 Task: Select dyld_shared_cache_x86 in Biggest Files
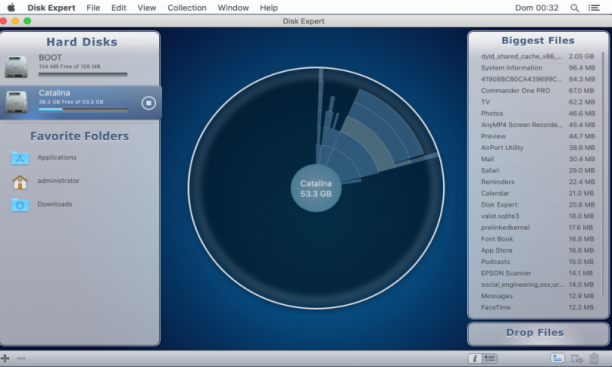538,56
